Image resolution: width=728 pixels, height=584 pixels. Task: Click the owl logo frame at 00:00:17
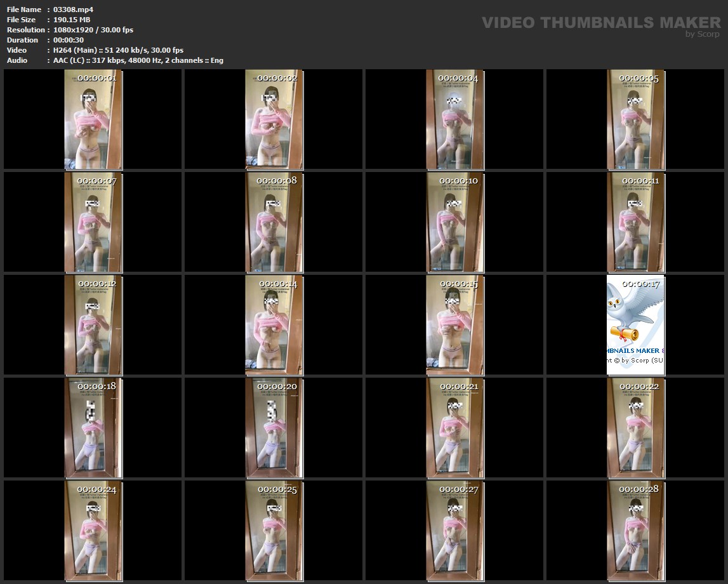(x=636, y=325)
